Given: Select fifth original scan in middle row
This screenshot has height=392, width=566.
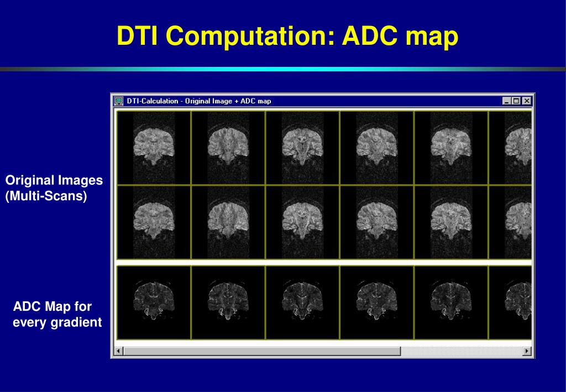Looking at the screenshot, I should tap(452, 222).
